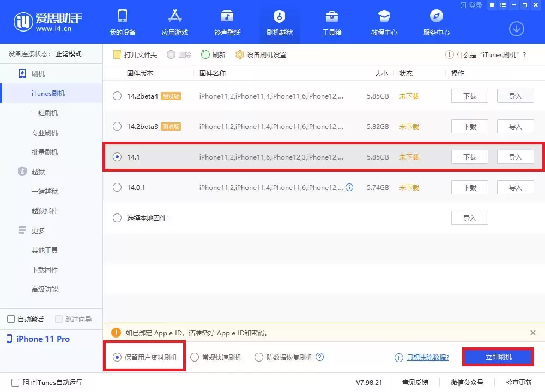
Task: Click 检查更新 in the status bar
Action: click(519, 382)
